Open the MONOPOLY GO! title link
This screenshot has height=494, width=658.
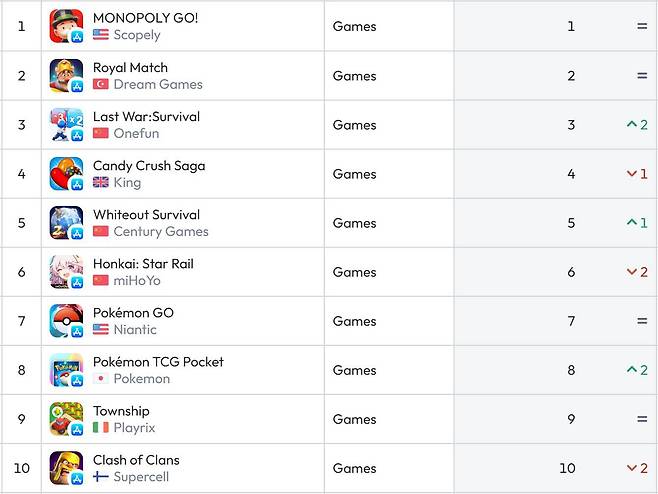click(145, 18)
